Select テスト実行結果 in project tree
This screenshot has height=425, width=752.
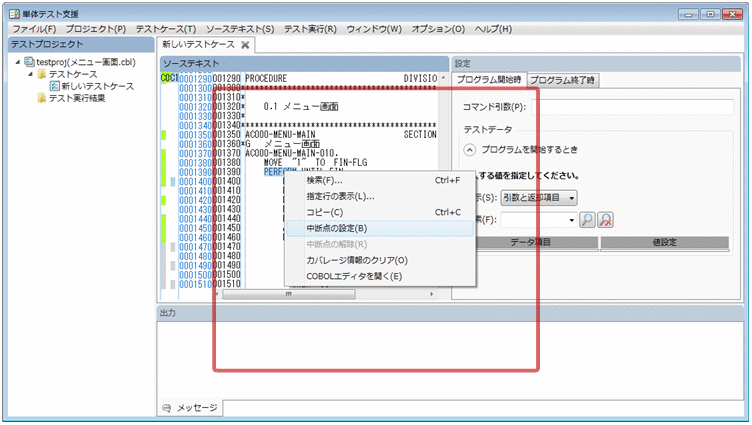click(77, 98)
